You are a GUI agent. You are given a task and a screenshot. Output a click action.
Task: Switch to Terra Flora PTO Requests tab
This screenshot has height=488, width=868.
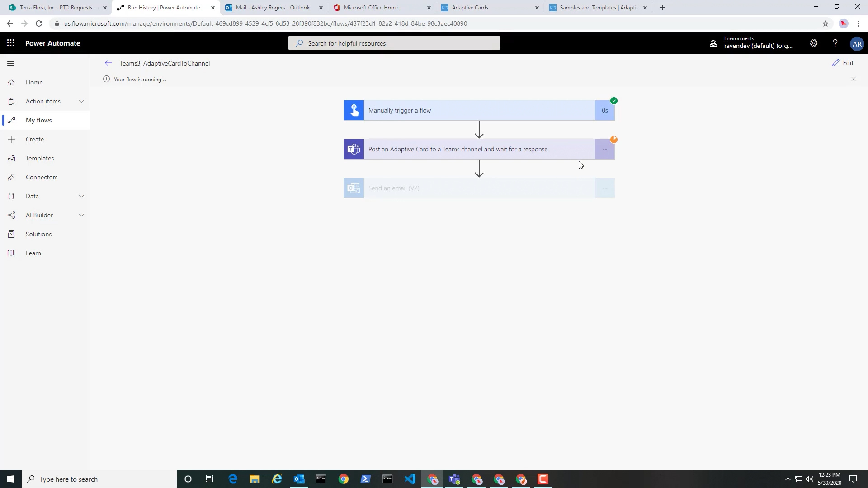57,8
